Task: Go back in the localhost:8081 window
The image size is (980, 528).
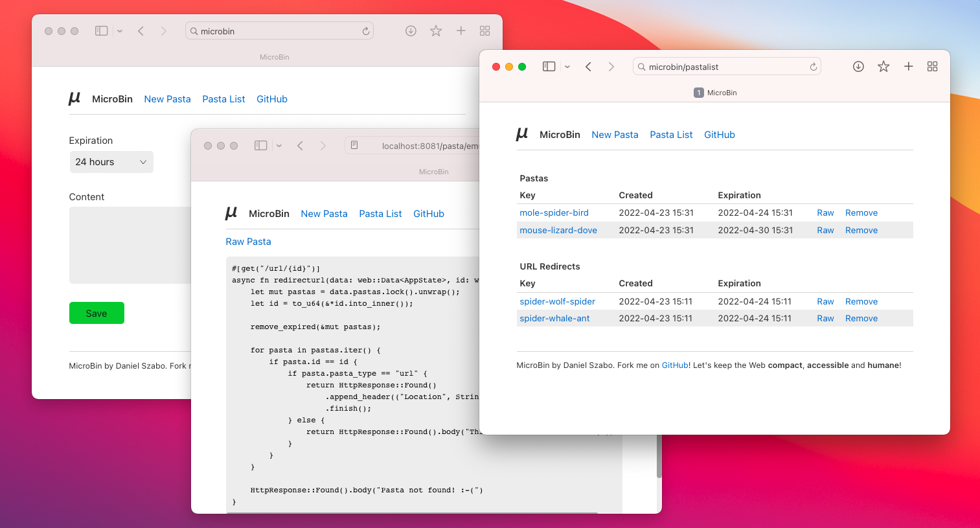Action: [300, 146]
